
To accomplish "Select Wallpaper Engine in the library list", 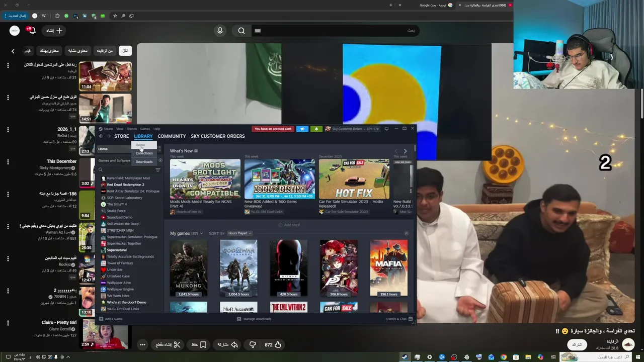I will [x=120, y=289].
